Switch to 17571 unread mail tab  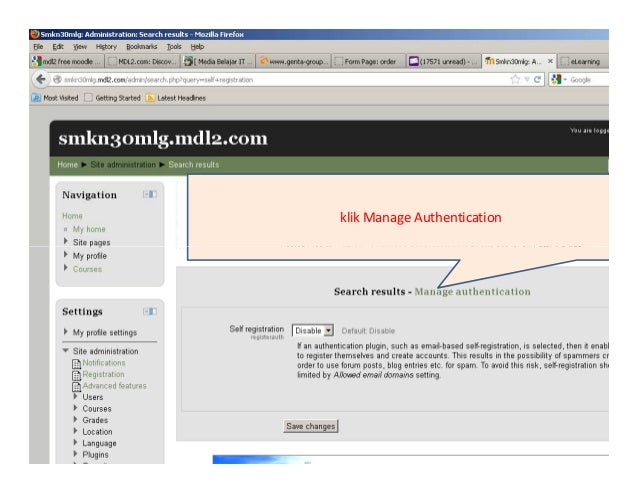click(444, 61)
